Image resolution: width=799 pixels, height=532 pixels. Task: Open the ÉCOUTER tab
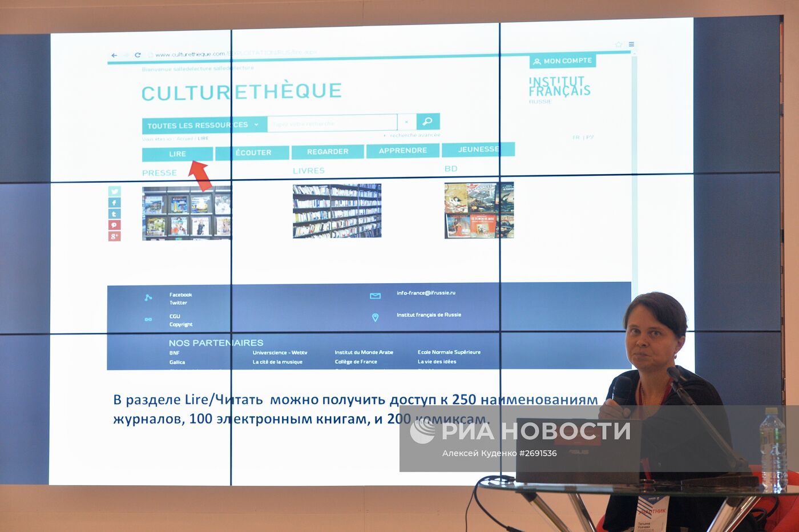click(252, 153)
